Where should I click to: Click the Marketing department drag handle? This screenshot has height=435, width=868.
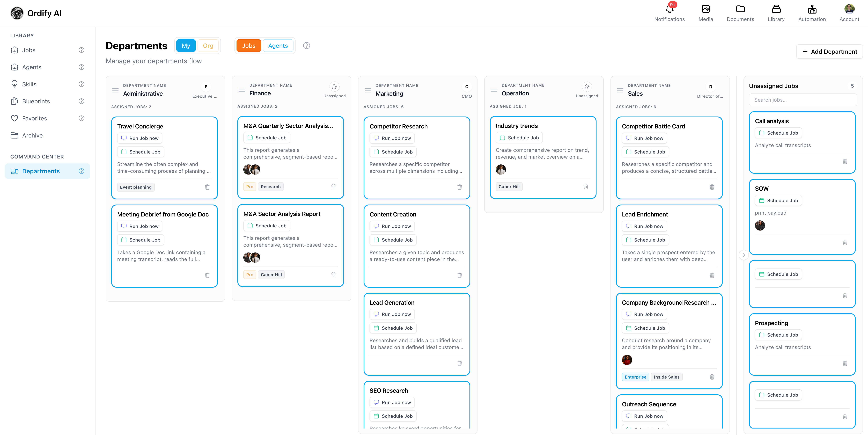click(x=368, y=90)
